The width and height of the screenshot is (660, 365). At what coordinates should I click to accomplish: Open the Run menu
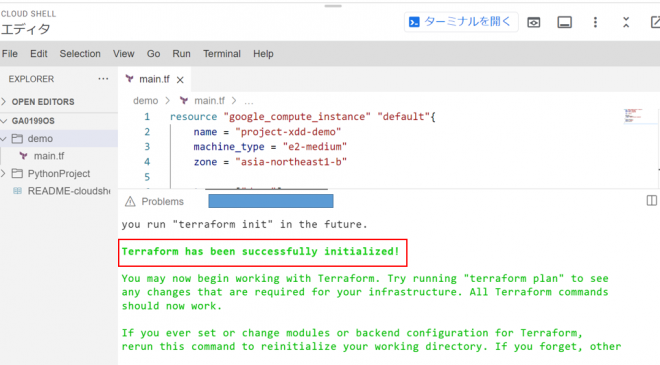pos(181,54)
